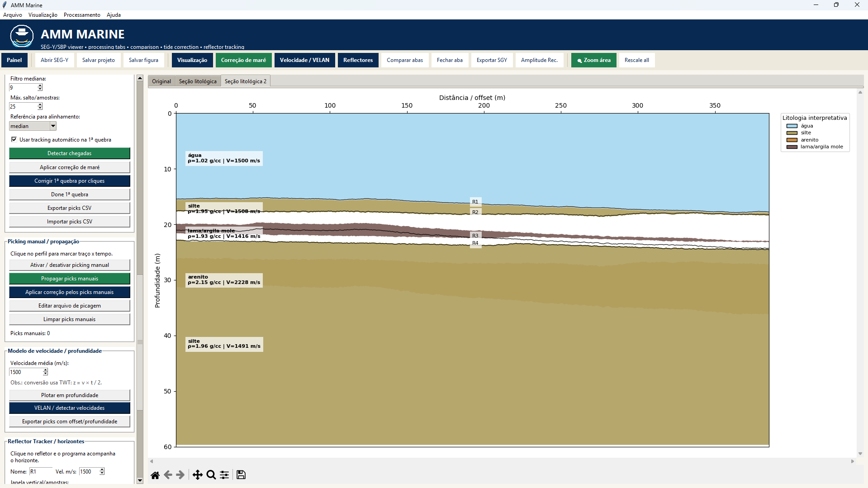
Task: Click the Velocidade / VELAN toolbar button
Action: click(x=304, y=60)
